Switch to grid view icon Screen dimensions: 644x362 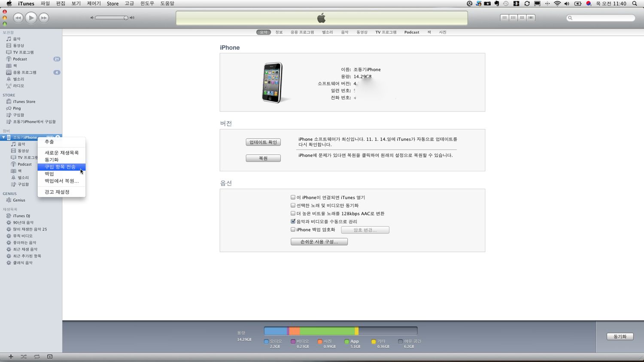522,18
